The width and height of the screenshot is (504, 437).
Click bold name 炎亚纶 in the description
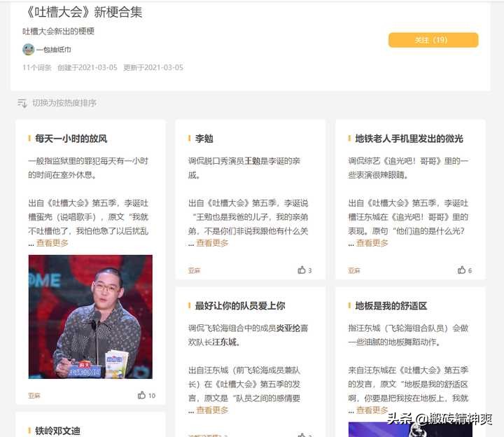(x=288, y=328)
